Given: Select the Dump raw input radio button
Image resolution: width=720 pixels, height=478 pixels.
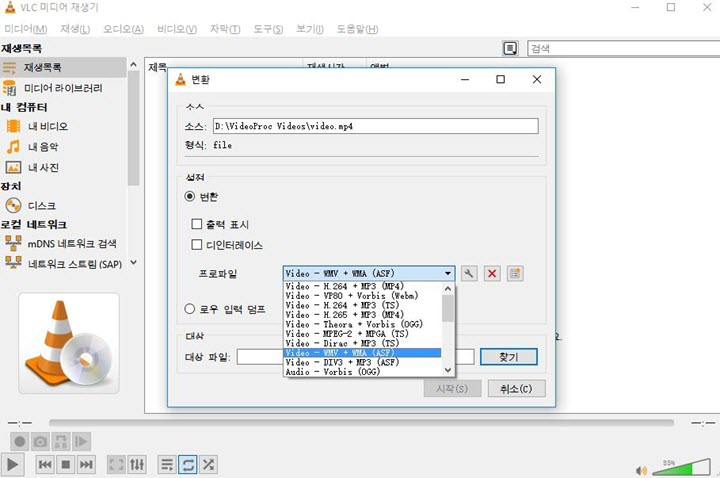Looking at the screenshot, I should (x=190, y=309).
